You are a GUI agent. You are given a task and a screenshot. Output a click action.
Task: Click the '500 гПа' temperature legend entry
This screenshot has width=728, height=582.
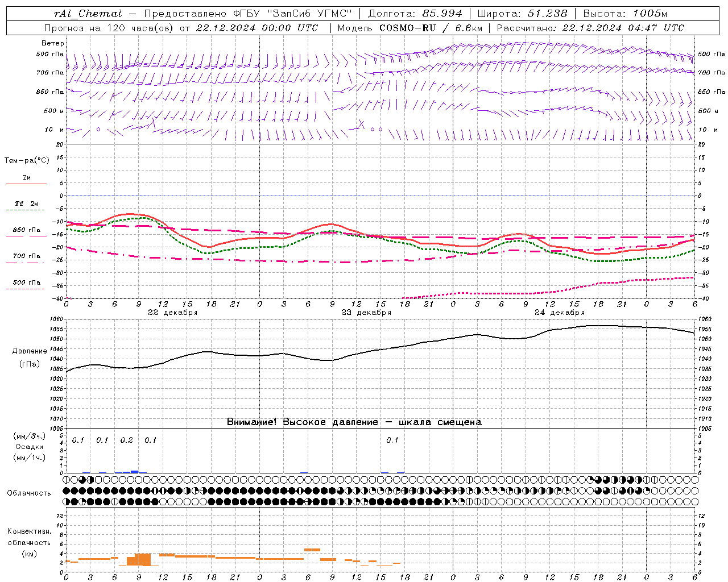[27, 282]
